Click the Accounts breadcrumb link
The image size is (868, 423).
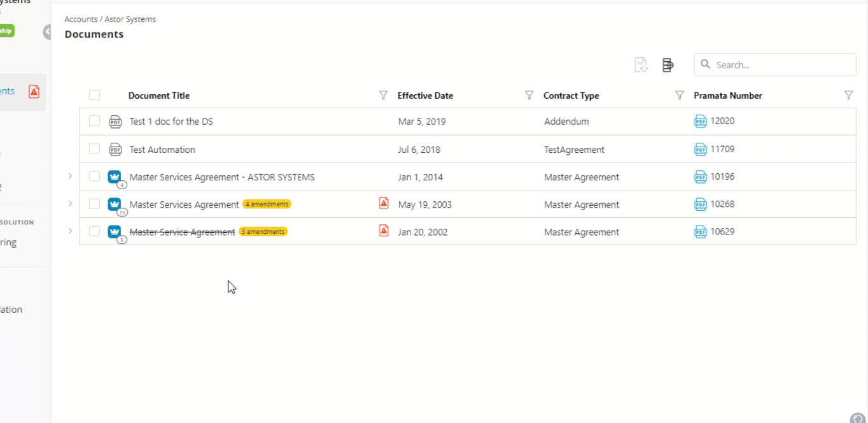click(81, 19)
